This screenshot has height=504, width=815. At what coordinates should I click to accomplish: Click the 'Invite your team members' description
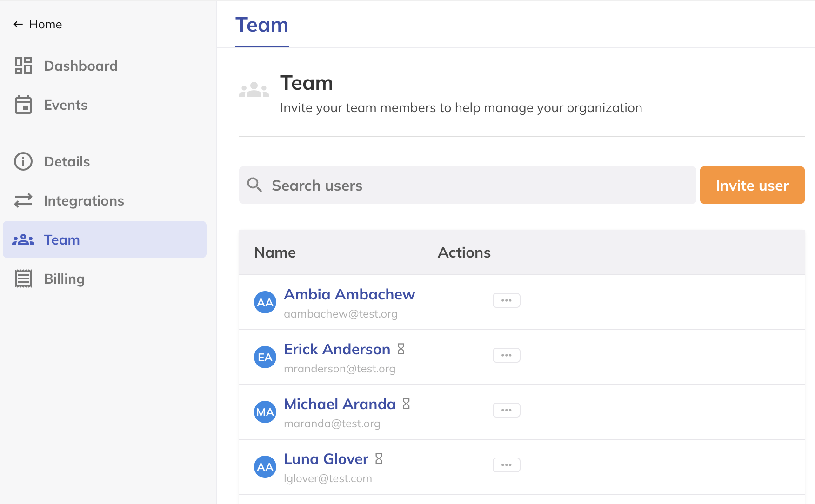point(461,108)
